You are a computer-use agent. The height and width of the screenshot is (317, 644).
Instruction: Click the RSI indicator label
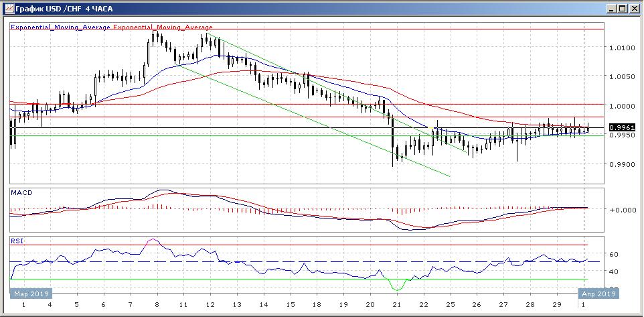click(x=17, y=241)
